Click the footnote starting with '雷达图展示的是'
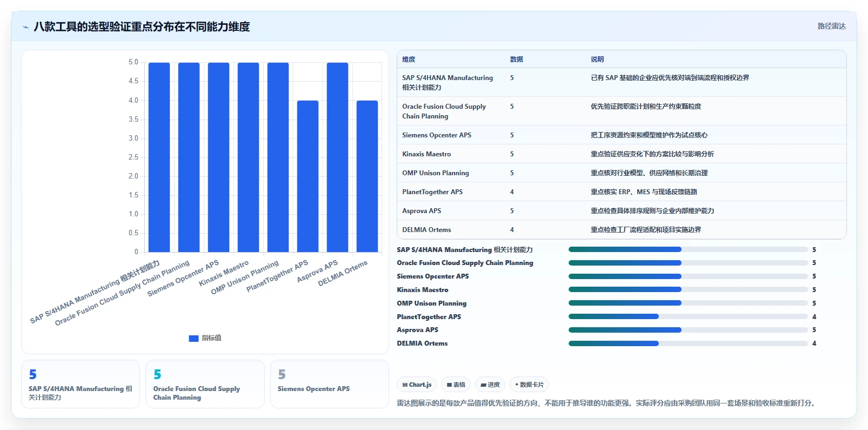This screenshot has height=430, width=868. pos(607,403)
